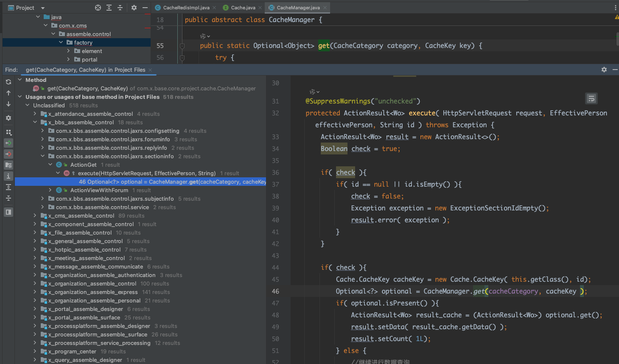Toggle the preview usages panel button
619x364 pixels.
(x=8, y=212)
